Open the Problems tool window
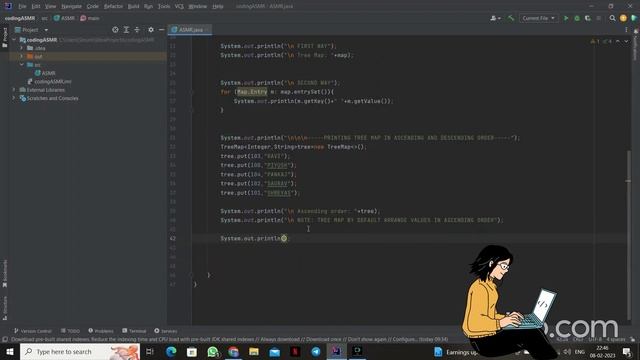 (101, 331)
